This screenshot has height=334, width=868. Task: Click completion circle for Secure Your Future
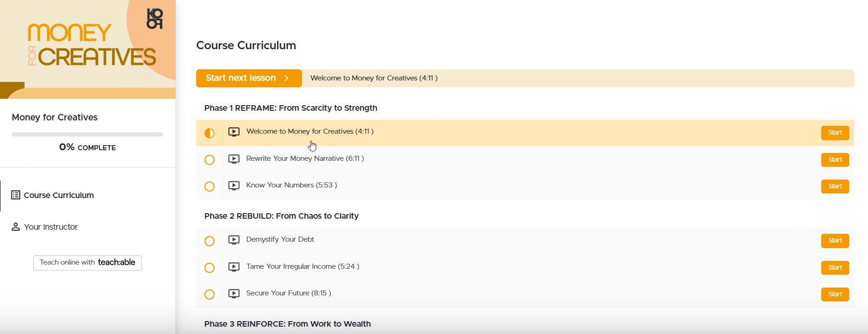click(210, 294)
